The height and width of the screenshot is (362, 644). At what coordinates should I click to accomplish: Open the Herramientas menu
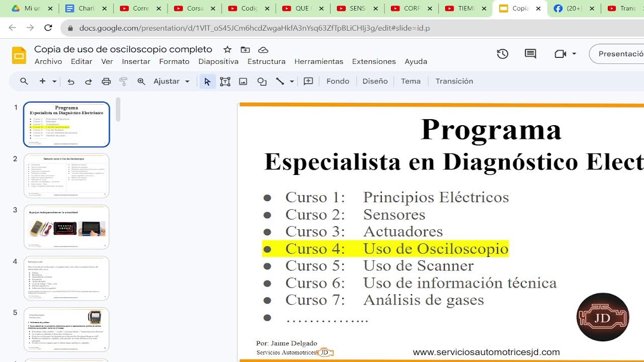tap(319, 61)
